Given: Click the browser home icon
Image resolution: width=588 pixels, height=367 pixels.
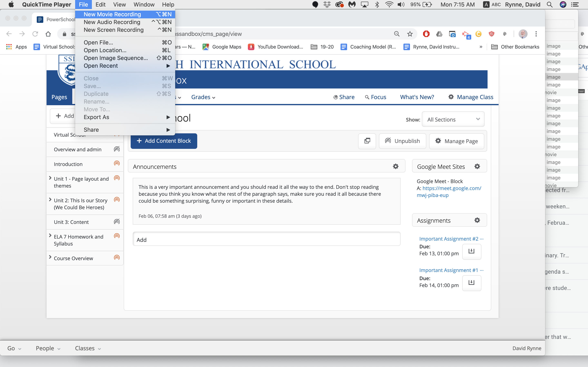Looking at the screenshot, I should pos(48,34).
